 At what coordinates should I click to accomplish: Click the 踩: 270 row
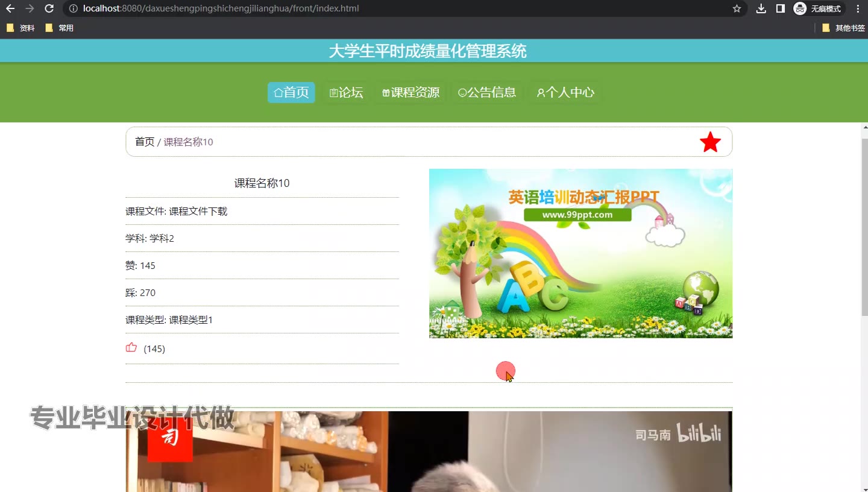262,293
